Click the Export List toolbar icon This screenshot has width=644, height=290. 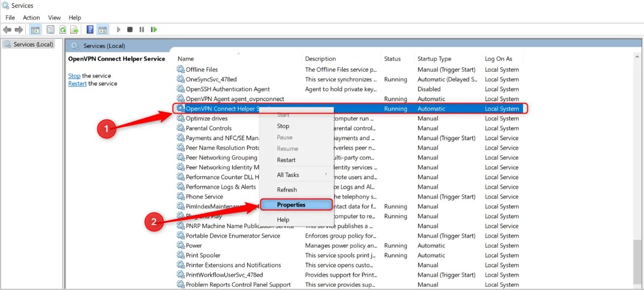(x=74, y=30)
